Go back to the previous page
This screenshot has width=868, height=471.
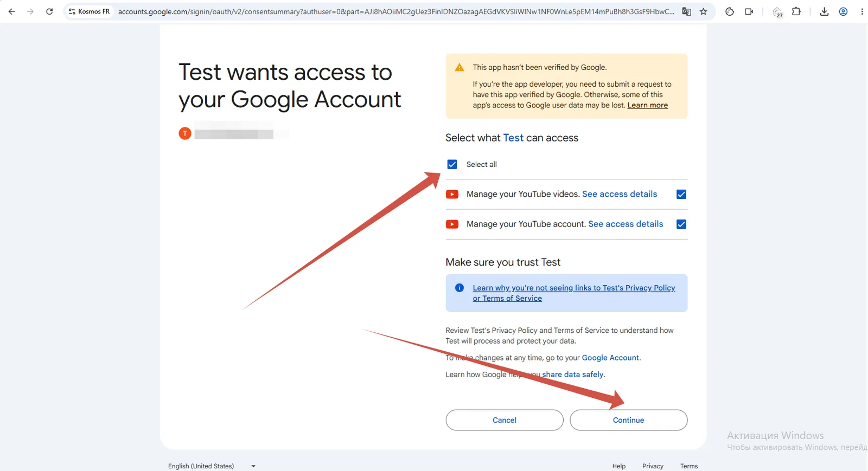pos(12,11)
